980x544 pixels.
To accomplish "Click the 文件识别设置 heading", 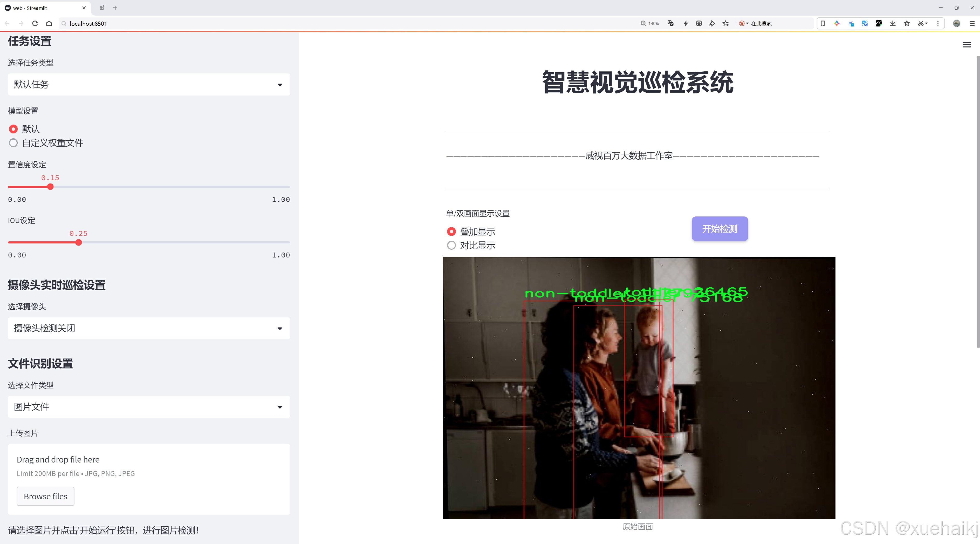I will 40,364.
